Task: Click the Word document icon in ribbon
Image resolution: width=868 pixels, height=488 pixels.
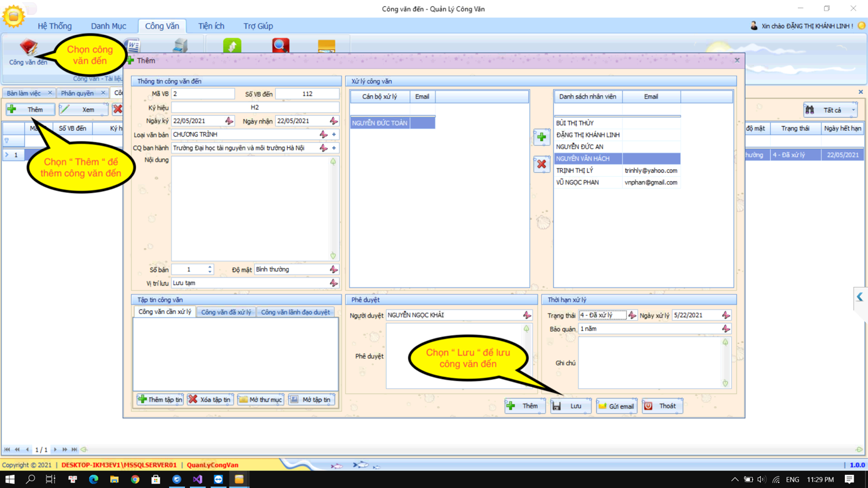Action: pos(132,46)
